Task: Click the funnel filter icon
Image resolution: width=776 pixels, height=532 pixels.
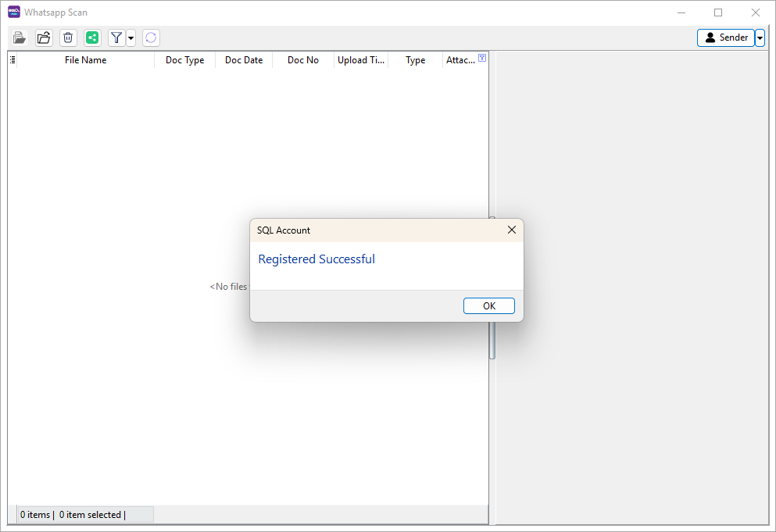Action: (x=116, y=37)
